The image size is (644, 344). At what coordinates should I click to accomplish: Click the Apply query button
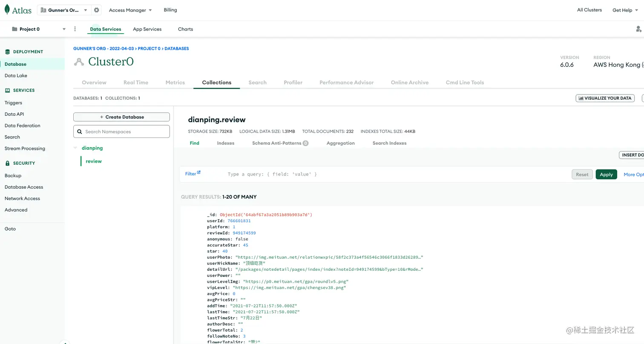[x=606, y=174]
